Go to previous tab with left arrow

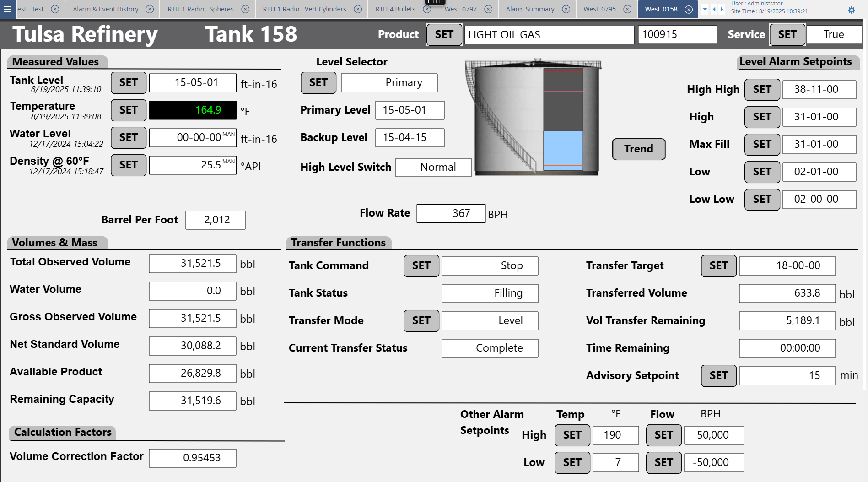click(x=714, y=9)
